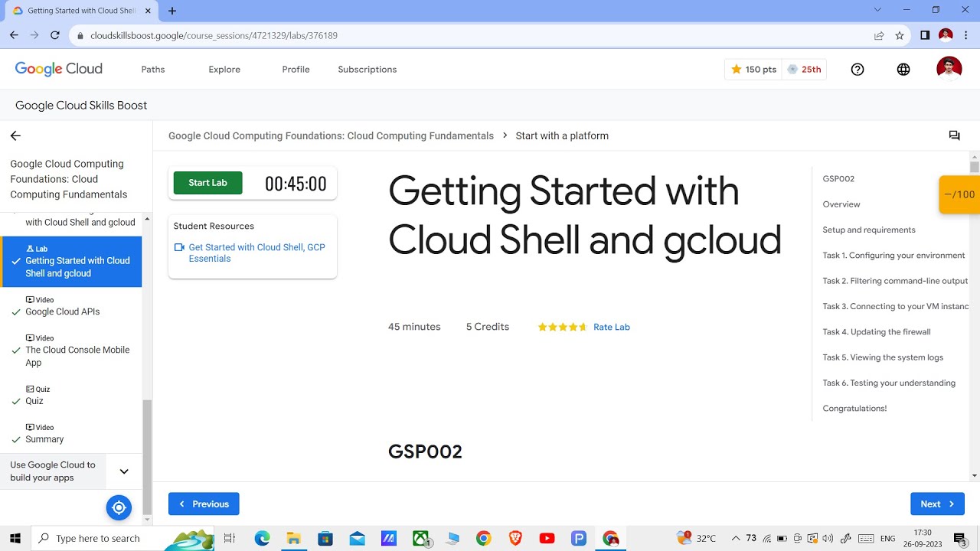Jump to Congratulations! in the outline
This screenshot has height=551, width=980.
[x=854, y=409]
